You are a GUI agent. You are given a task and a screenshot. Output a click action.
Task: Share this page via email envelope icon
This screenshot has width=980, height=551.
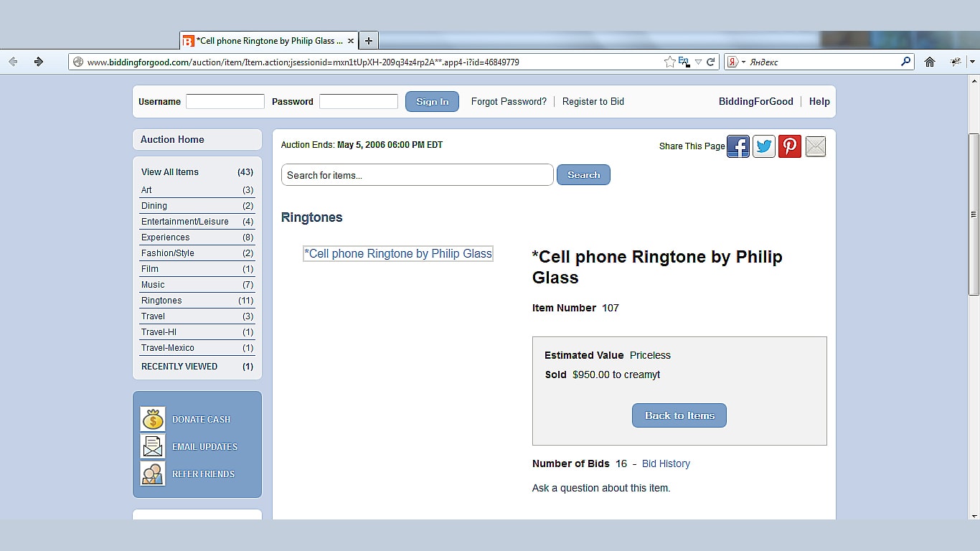(816, 146)
